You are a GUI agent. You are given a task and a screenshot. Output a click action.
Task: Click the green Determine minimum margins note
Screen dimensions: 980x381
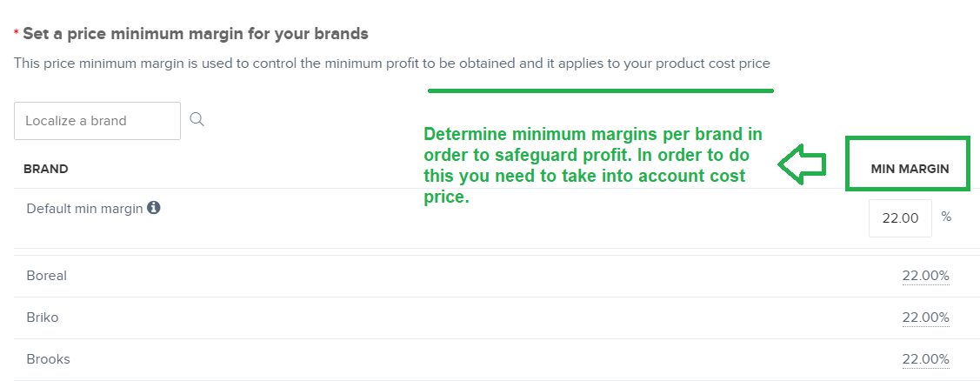tap(593, 166)
